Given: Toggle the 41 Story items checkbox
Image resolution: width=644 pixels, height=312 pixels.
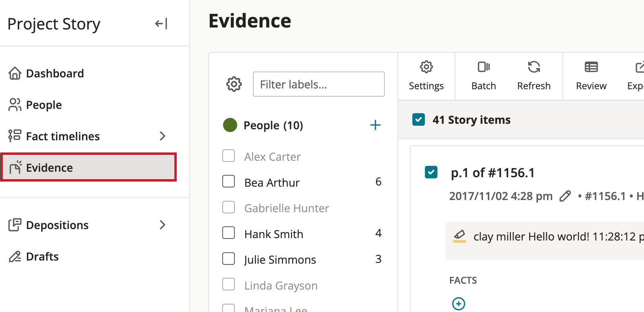Looking at the screenshot, I should (x=419, y=119).
